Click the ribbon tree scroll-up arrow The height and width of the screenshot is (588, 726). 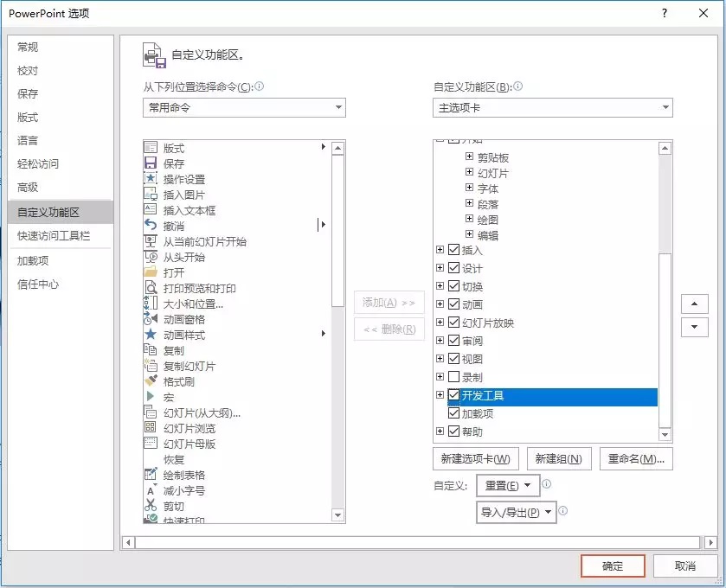point(665,148)
